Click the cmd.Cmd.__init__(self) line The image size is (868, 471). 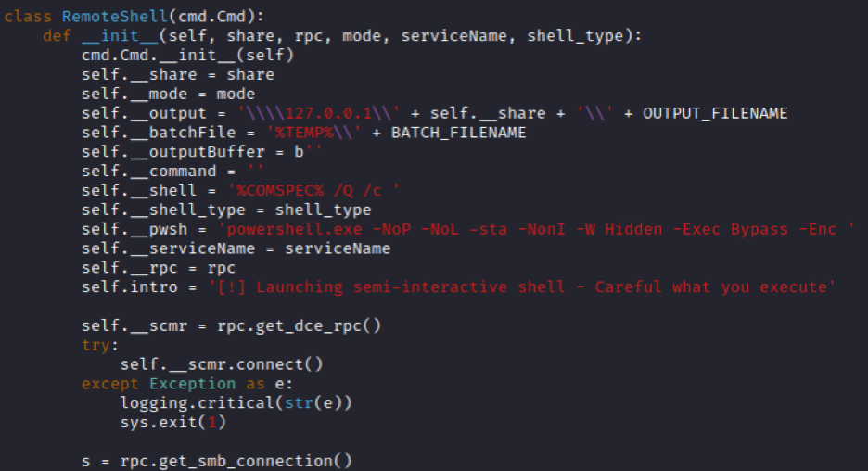coord(187,56)
